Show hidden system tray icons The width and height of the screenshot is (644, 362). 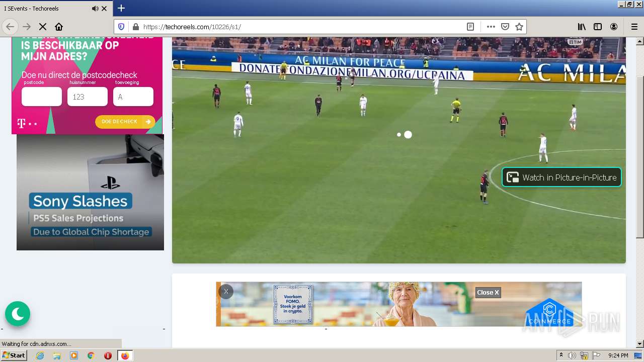(x=561, y=355)
